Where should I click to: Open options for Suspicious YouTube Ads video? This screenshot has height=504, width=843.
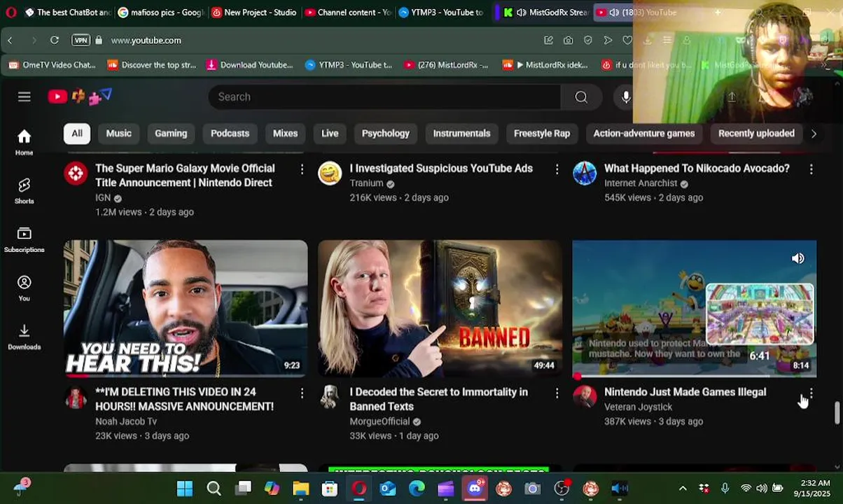(x=557, y=169)
